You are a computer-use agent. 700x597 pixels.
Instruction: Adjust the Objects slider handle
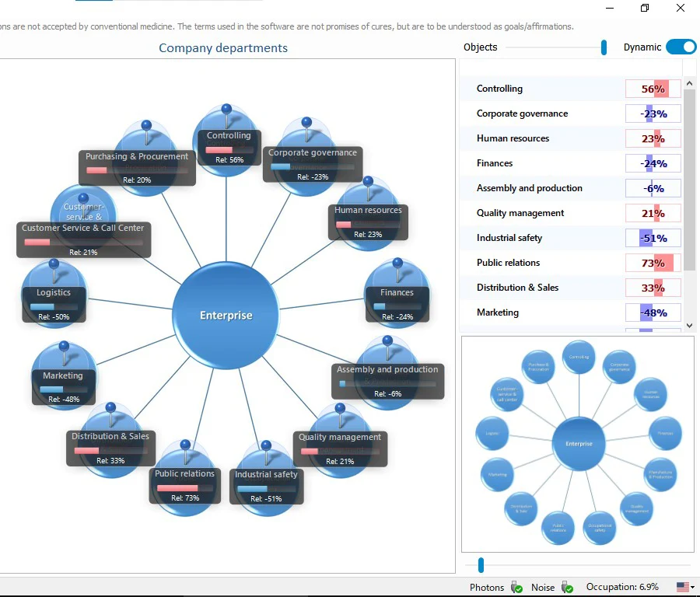point(604,47)
